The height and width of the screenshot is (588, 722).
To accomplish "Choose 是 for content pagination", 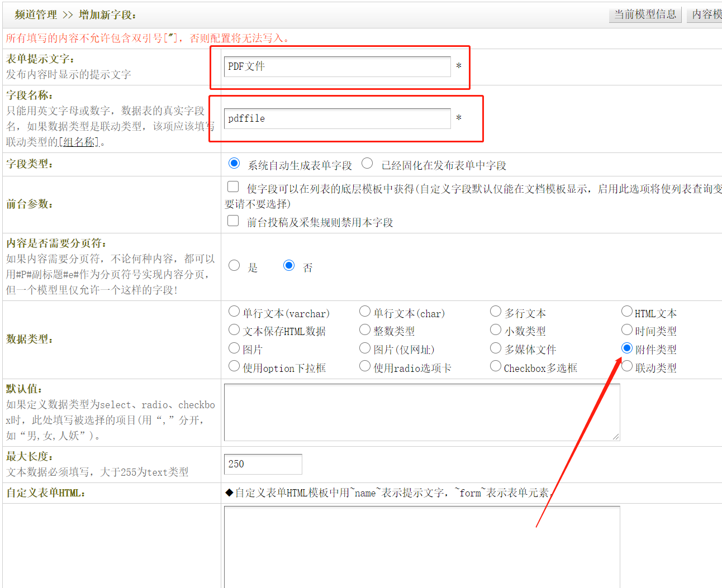I will click(x=234, y=265).
